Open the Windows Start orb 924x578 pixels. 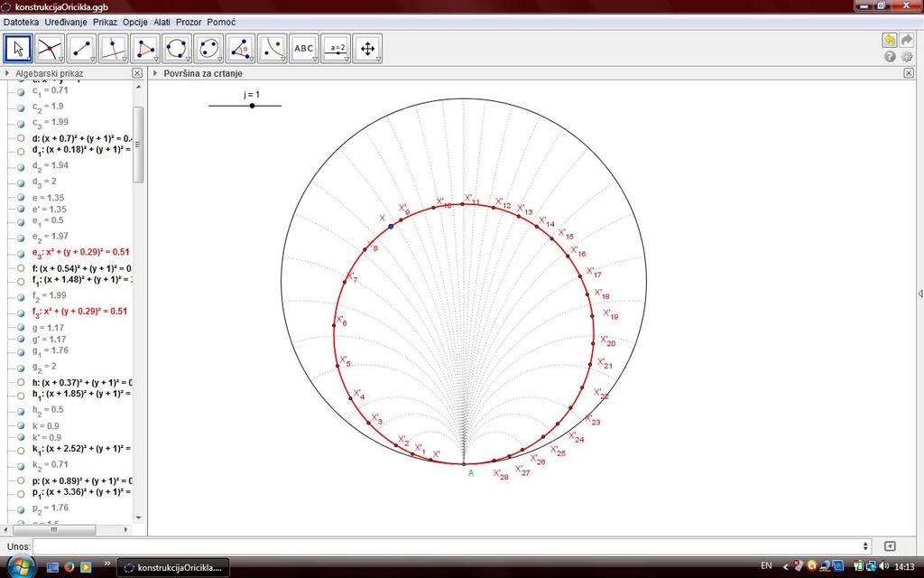coord(21,567)
